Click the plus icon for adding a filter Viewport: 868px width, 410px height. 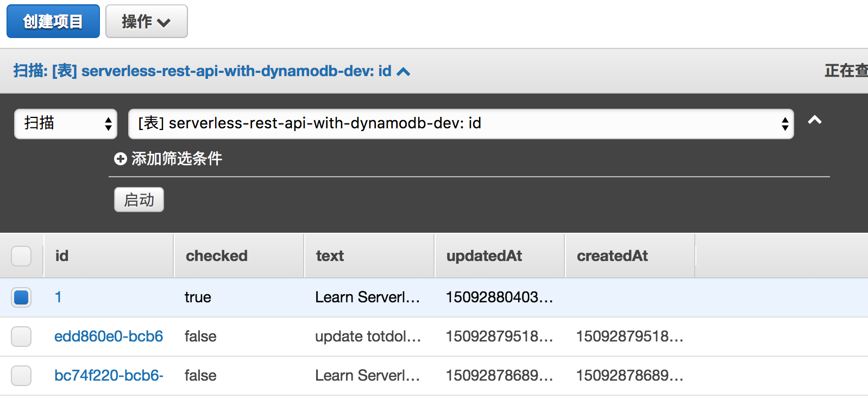pos(120,159)
